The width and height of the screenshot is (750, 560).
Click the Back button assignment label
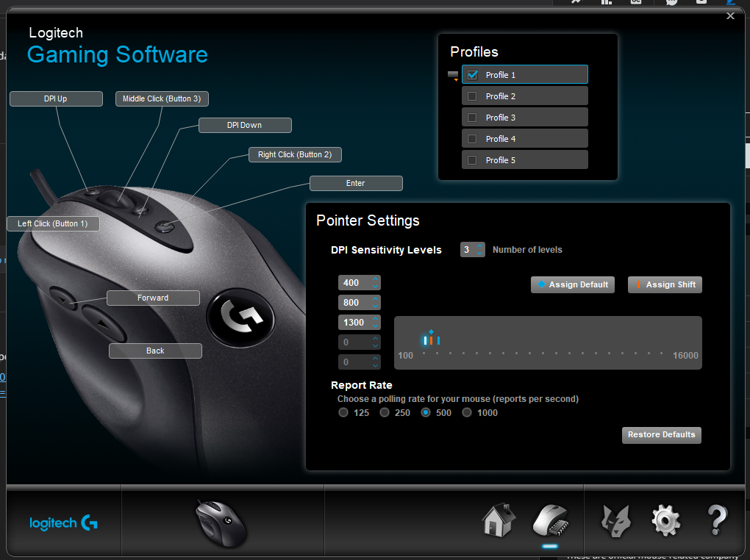point(155,351)
